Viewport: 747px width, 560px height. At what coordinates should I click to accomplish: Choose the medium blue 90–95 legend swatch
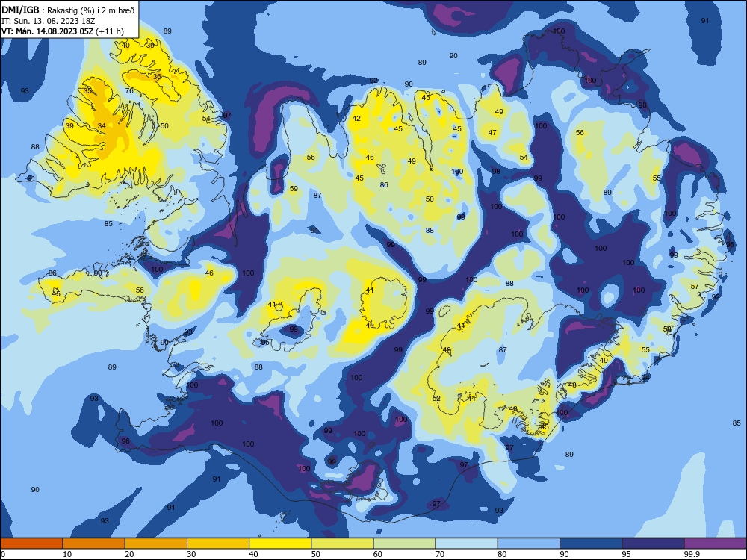(591, 544)
